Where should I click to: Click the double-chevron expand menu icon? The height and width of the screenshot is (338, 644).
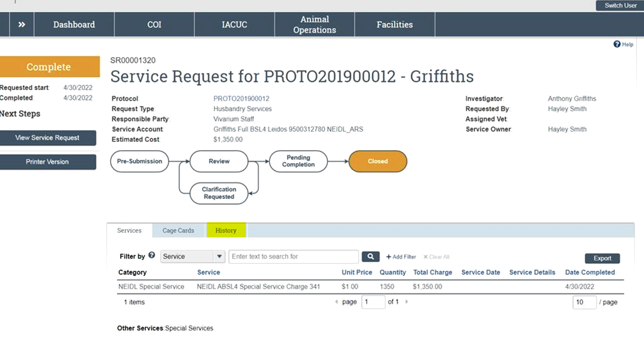pyautogui.click(x=22, y=25)
